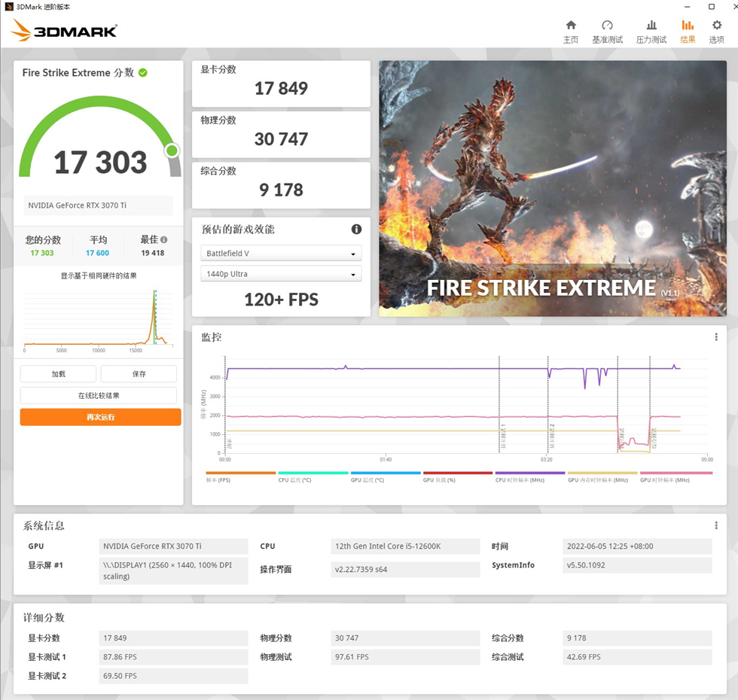This screenshot has width=738, height=700.
Task: Open the Battlefield V game dropdown
Action: pos(280,253)
